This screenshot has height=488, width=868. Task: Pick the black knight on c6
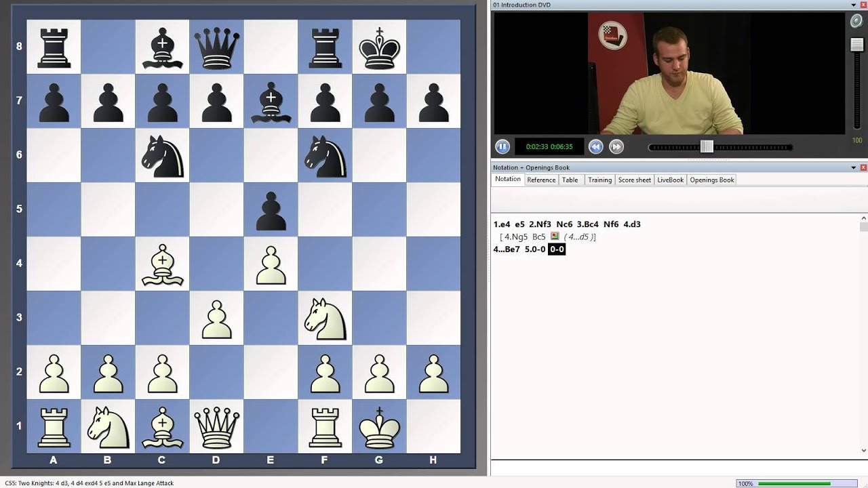coord(162,155)
